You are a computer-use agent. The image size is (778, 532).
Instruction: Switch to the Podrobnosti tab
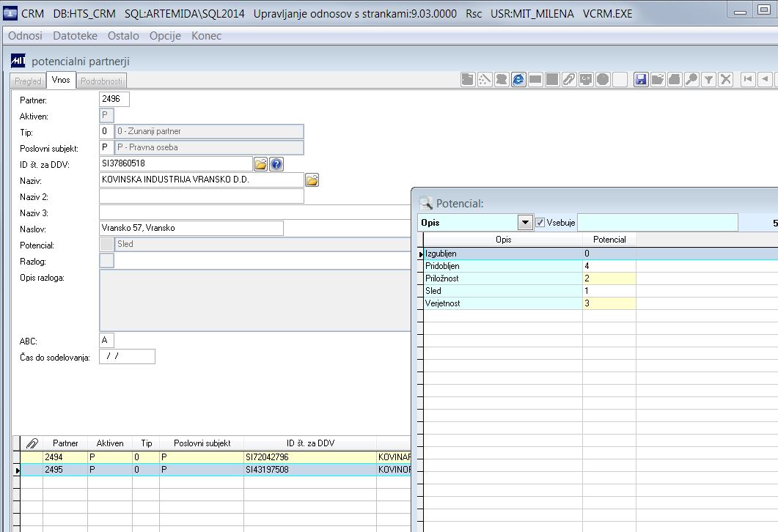tap(102, 81)
